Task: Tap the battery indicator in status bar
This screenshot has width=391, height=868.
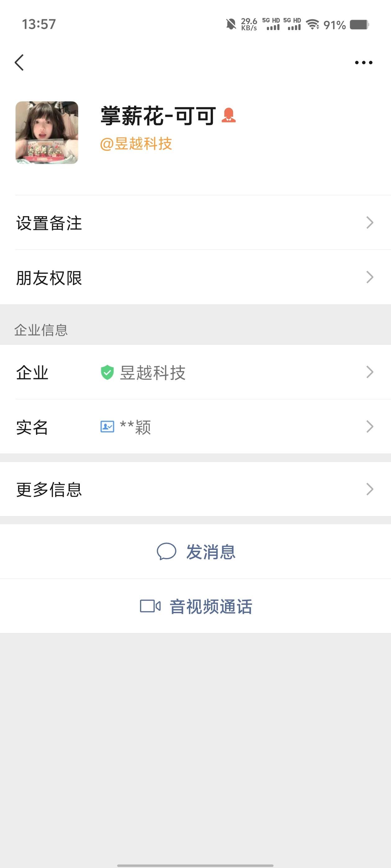Action: (x=359, y=24)
